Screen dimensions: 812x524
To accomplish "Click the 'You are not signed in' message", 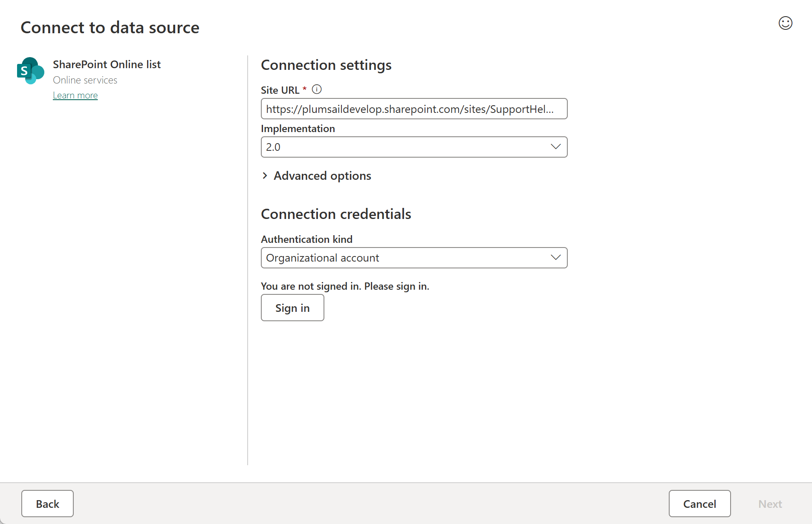I will [x=345, y=286].
